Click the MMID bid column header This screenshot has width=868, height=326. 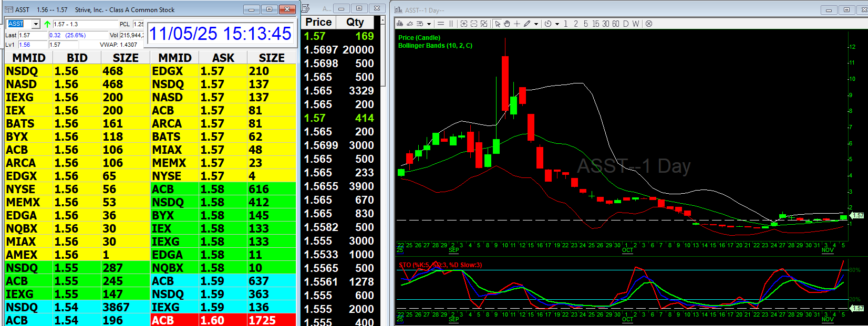pos(29,58)
